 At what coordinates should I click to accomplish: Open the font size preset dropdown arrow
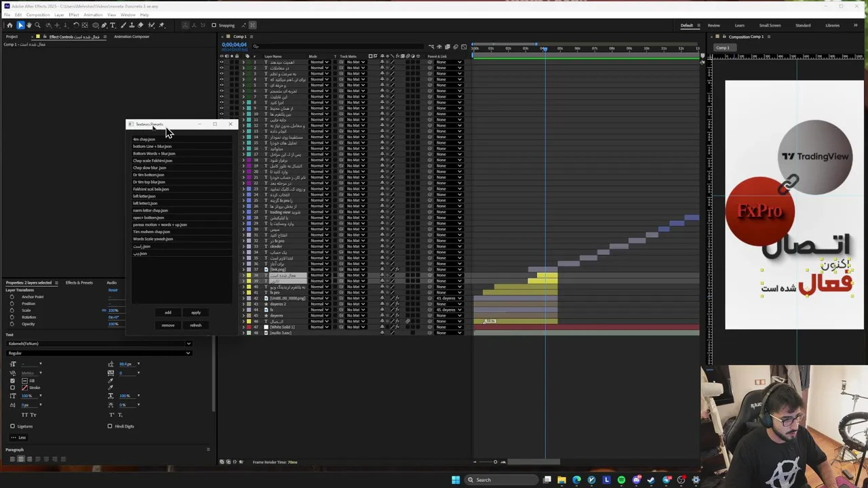click(40, 364)
